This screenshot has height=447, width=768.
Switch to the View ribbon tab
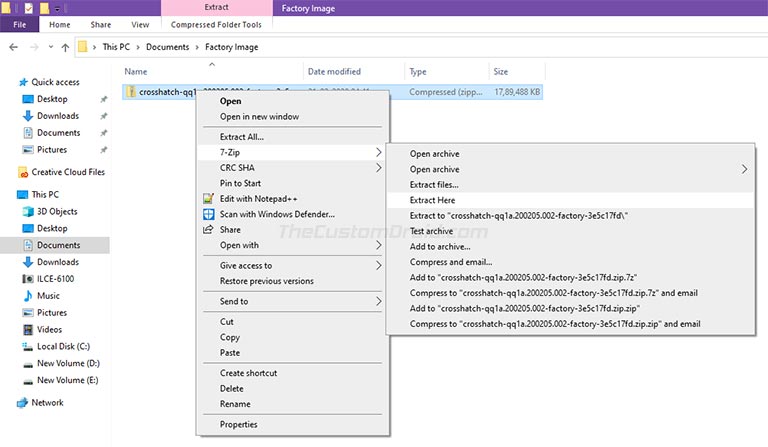click(x=140, y=24)
